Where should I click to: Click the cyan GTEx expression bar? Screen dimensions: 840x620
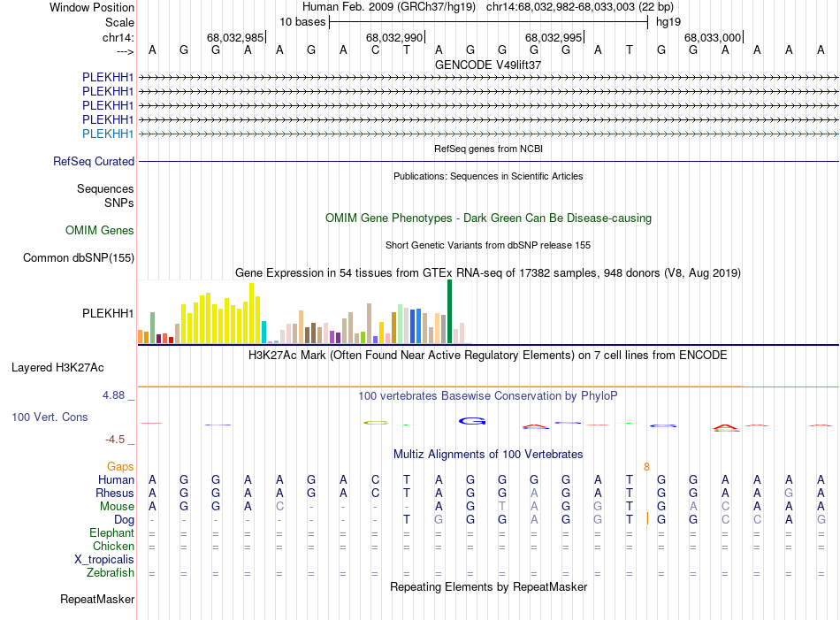click(x=264, y=332)
